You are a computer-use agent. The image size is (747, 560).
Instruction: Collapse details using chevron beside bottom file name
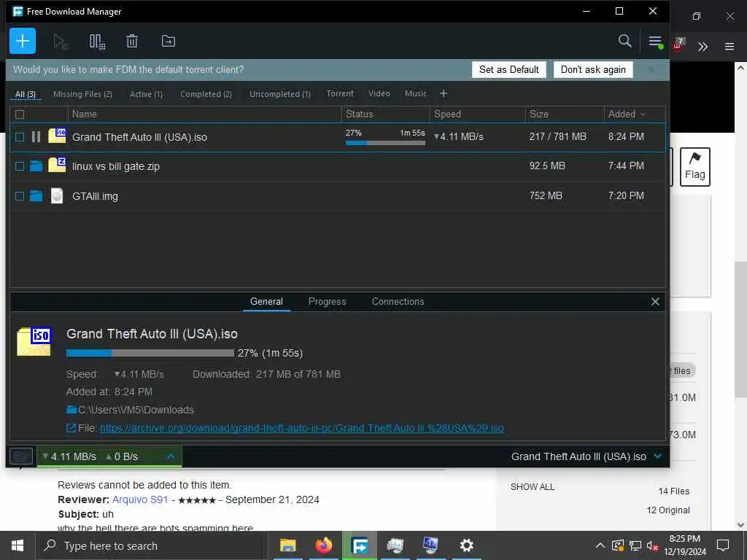click(658, 456)
